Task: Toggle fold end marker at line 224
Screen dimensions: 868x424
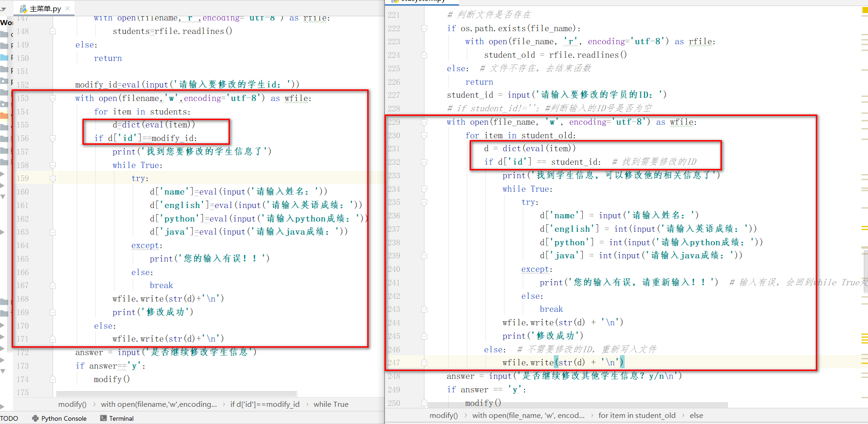Action: (424, 55)
